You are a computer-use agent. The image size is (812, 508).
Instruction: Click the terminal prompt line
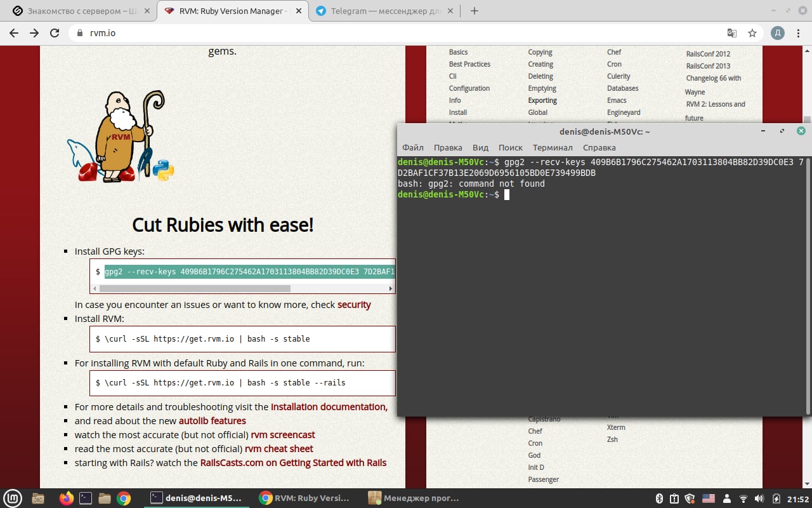pos(454,195)
